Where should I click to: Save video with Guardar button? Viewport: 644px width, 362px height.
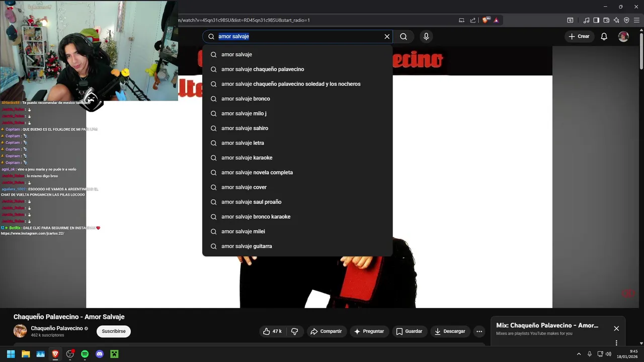point(409,331)
